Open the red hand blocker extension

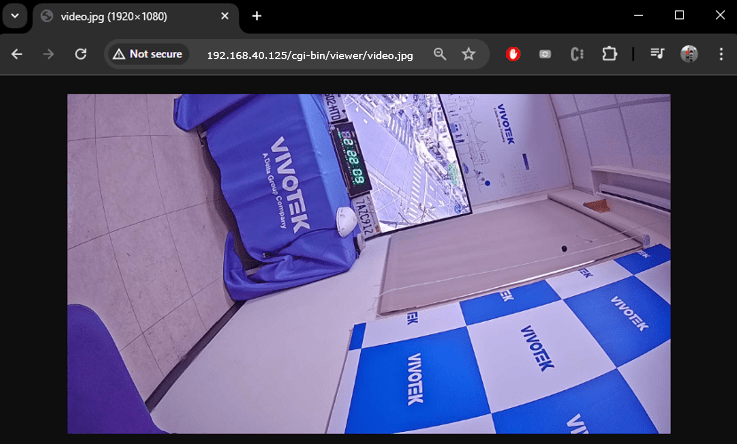pyautogui.click(x=513, y=54)
